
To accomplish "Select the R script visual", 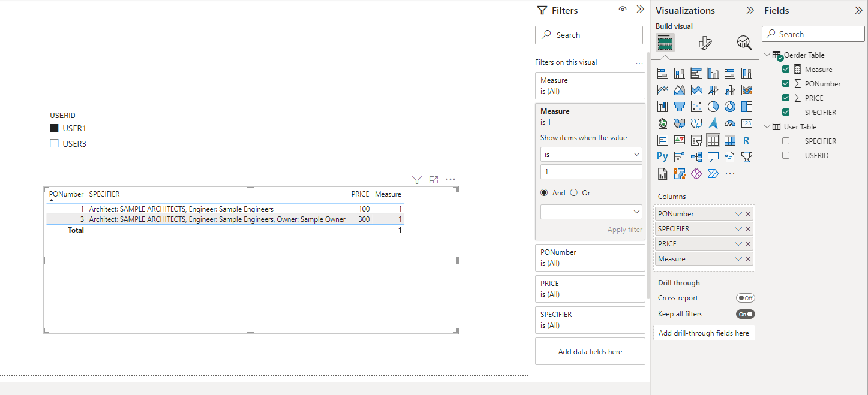I will (747, 140).
